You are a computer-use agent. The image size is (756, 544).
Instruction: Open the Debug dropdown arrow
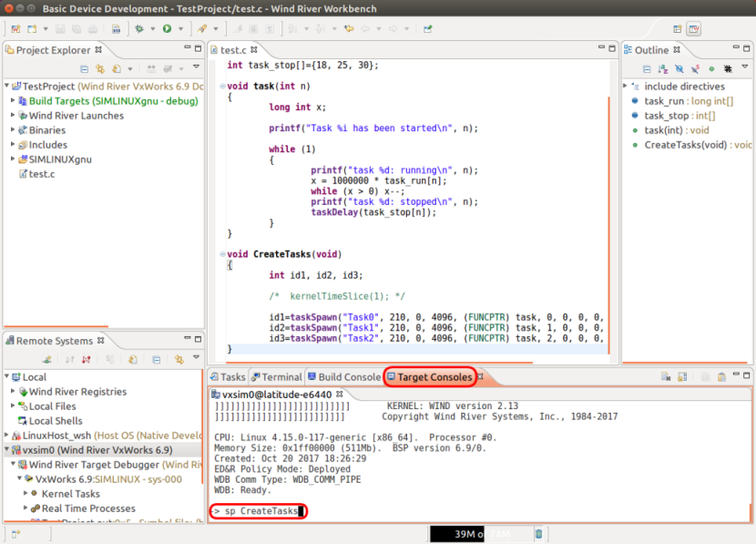[x=153, y=29]
